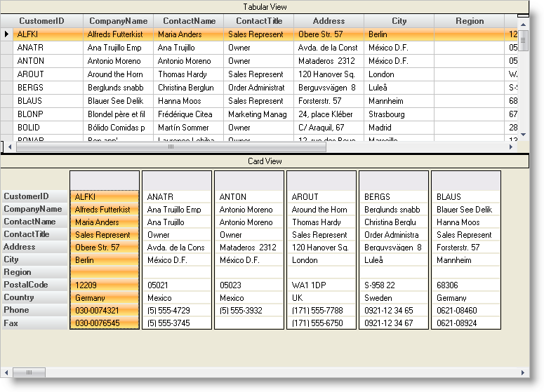This screenshot has height=392, width=544.
Task: Click the card view scroll left arrow
Action: pyautogui.click(x=8, y=372)
